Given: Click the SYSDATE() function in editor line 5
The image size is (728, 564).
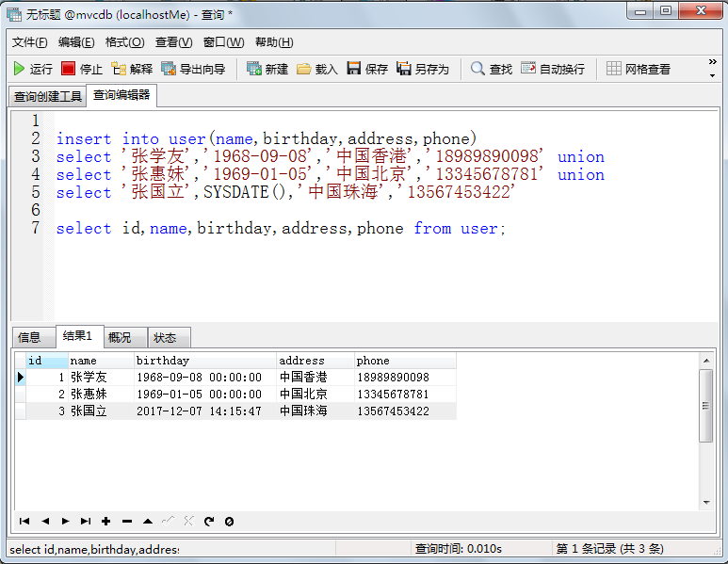Looking at the screenshot, I should tap(245, 192).
